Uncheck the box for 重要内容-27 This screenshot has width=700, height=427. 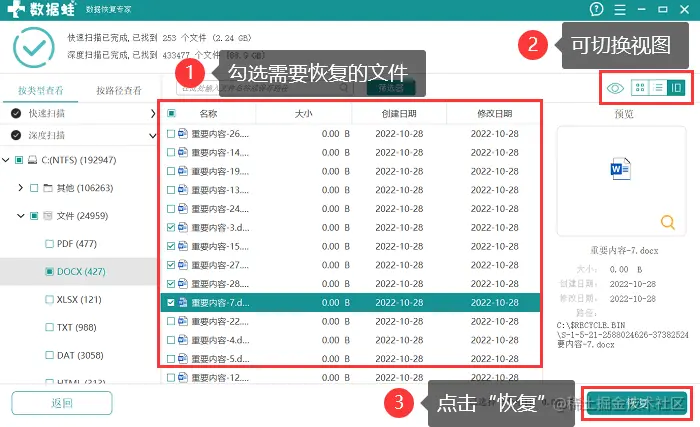pyautogui.click(x=171, y=265)
